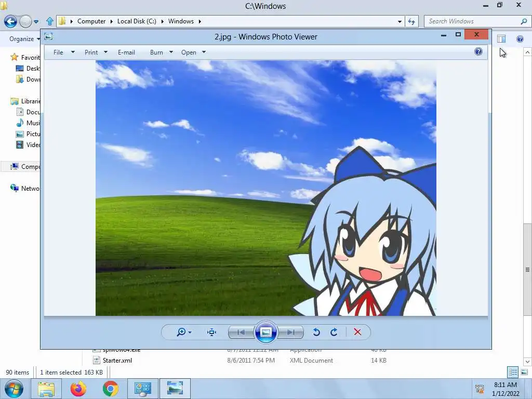532x399 pixels.
Task: Click the Explorer Forward button
Action: [x=25, y=21]
